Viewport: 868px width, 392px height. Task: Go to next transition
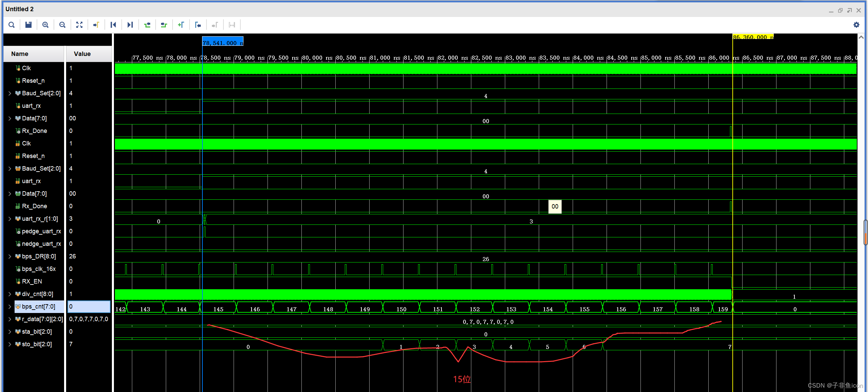click(164, 25)
